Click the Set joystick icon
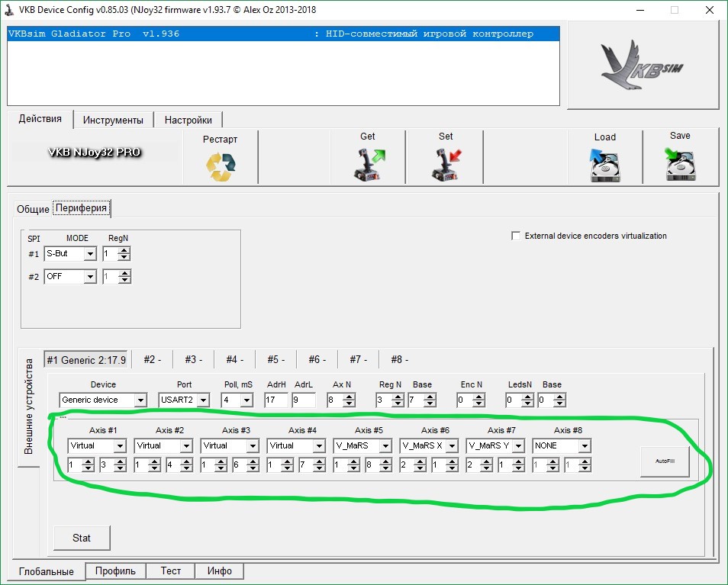Viewport: 728px width, 585px height. coord(446,164)
